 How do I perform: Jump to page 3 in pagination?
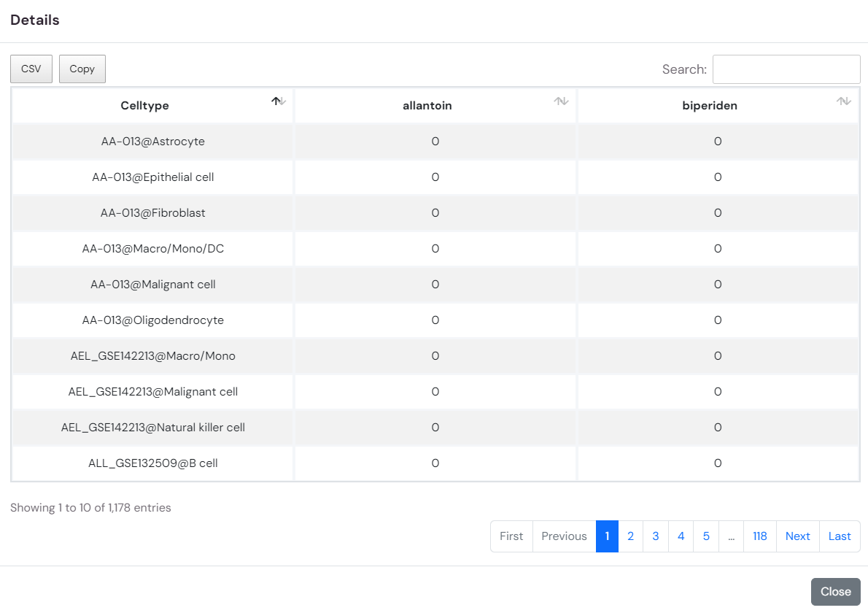(x=656, y=536)
